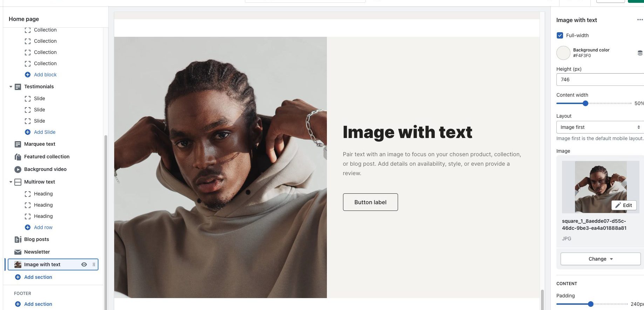Screen dimensions: 644x310
Task: Click the Image with text drag handle
Action: [94, 264]
